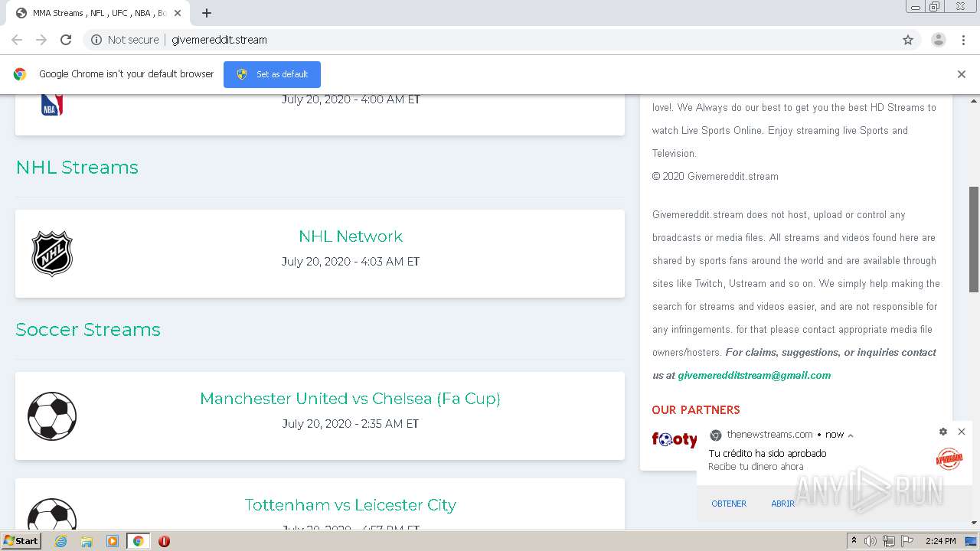980x551 pixels.
Task: Launch Internet Explorer from taskbar
Action: (61, 541)
